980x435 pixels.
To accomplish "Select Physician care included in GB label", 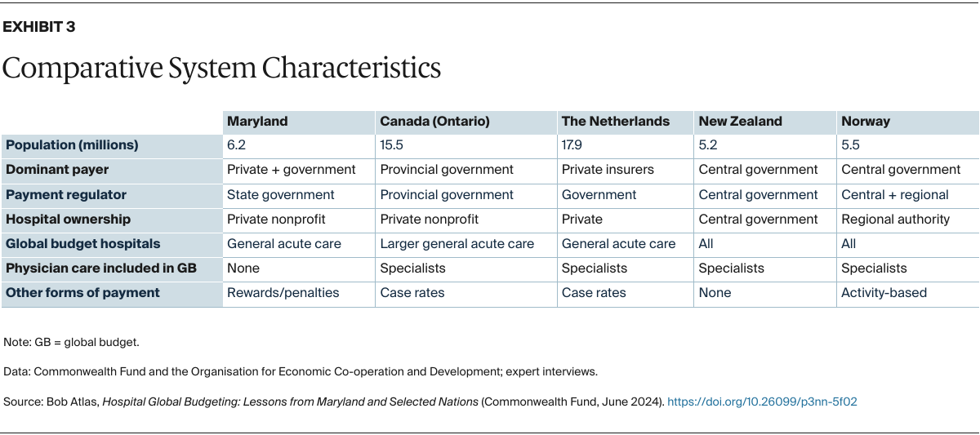I will pos(101,268).
